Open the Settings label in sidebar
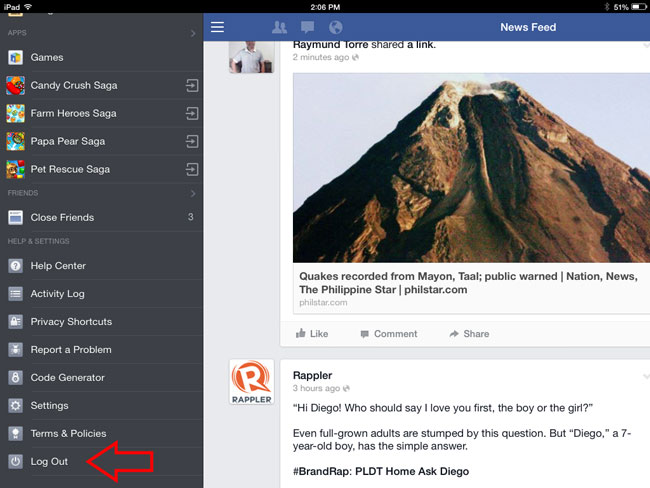The width and height of the screenshot is (650, 488). click(x=49, y=405)
